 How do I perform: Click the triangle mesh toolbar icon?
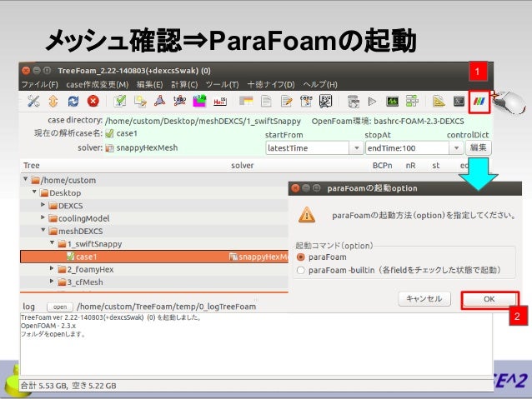[160, 101]
